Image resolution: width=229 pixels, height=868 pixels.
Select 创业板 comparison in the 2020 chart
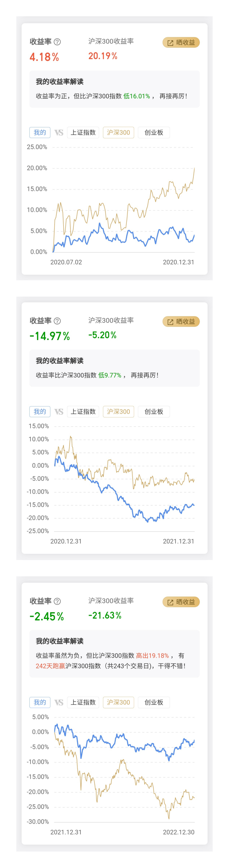coord(154,133)
